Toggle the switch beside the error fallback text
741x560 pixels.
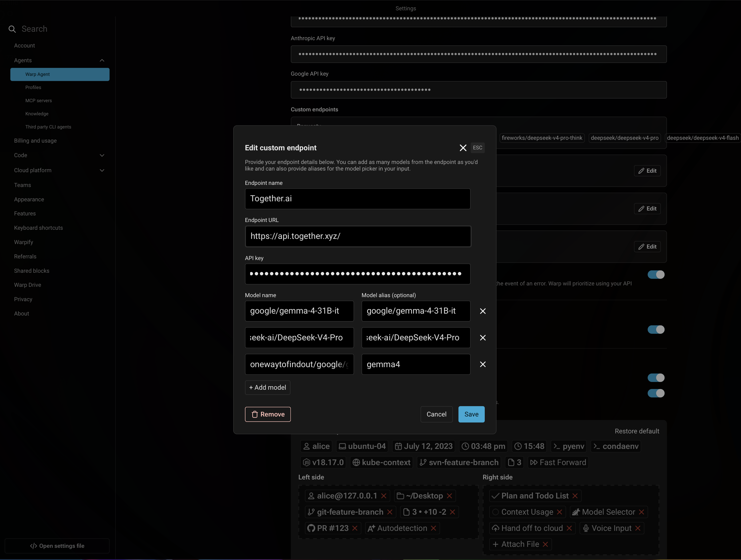click(656, 274)
